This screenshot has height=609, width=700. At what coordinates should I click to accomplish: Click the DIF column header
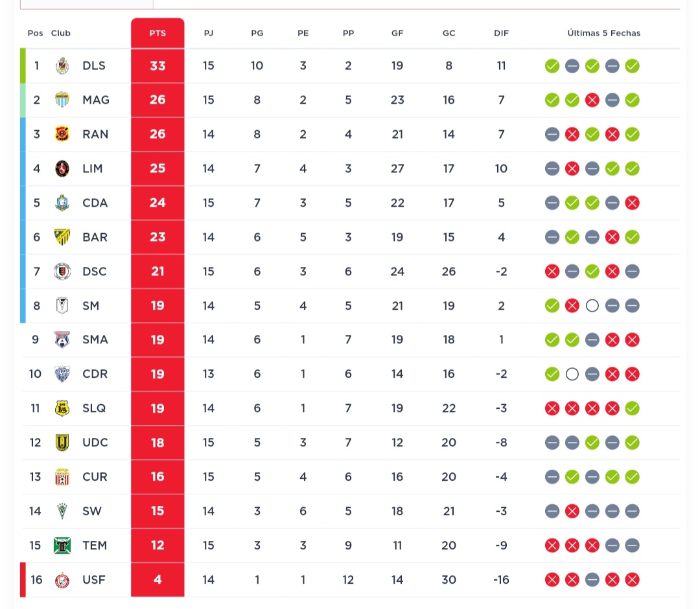pyautogui.click(x=501, y=33)
